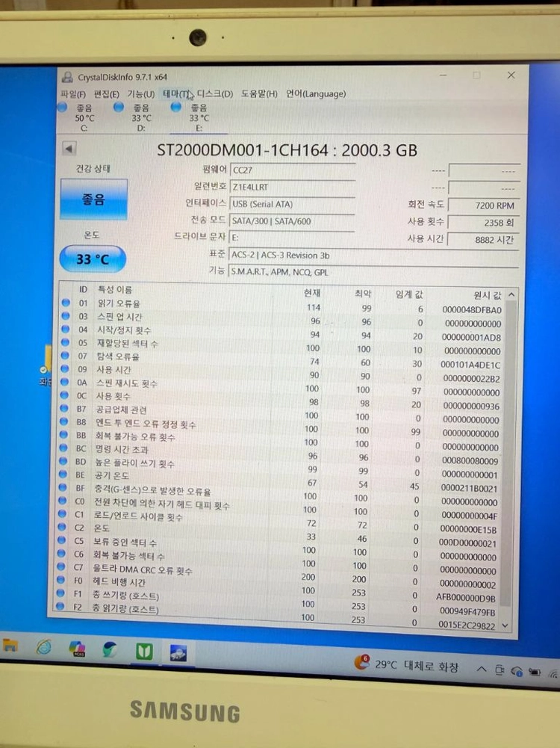Click the 임계 값 column header
The height and width of the screenshot is (748, 560).
click(409, 294)
